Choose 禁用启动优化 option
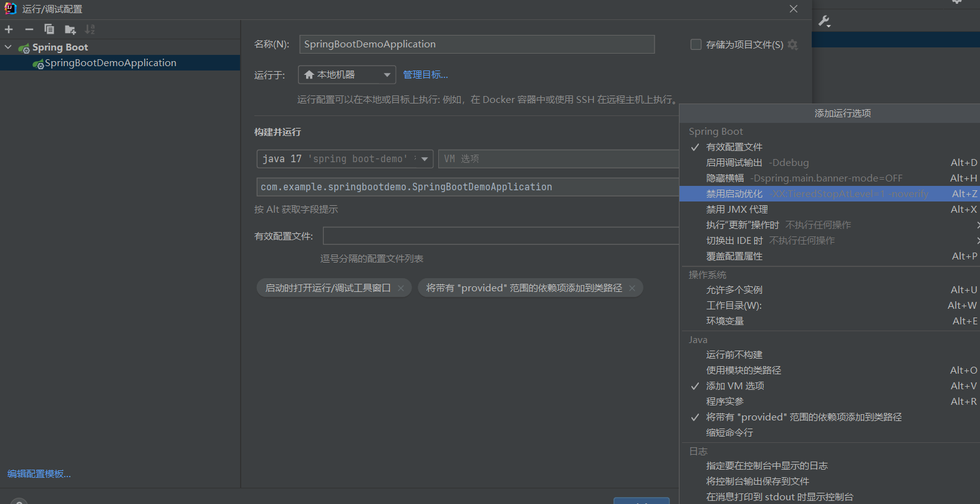The width and height of the screenshot is (980, 504). 829,194
